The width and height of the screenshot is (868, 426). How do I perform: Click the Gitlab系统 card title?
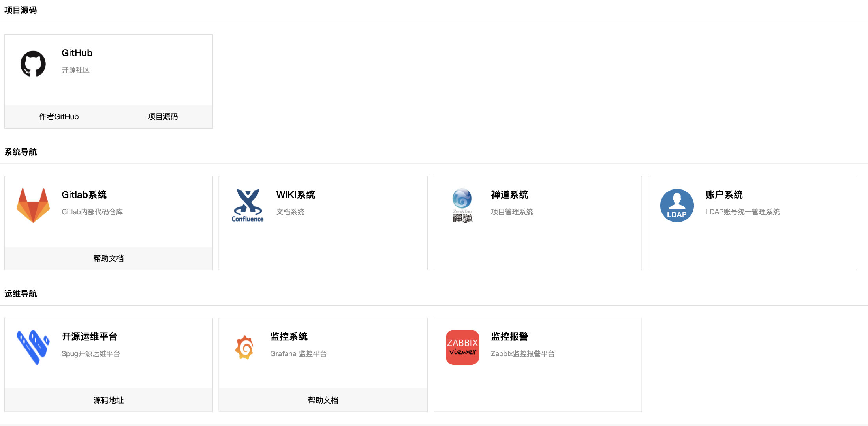[84, 195]
